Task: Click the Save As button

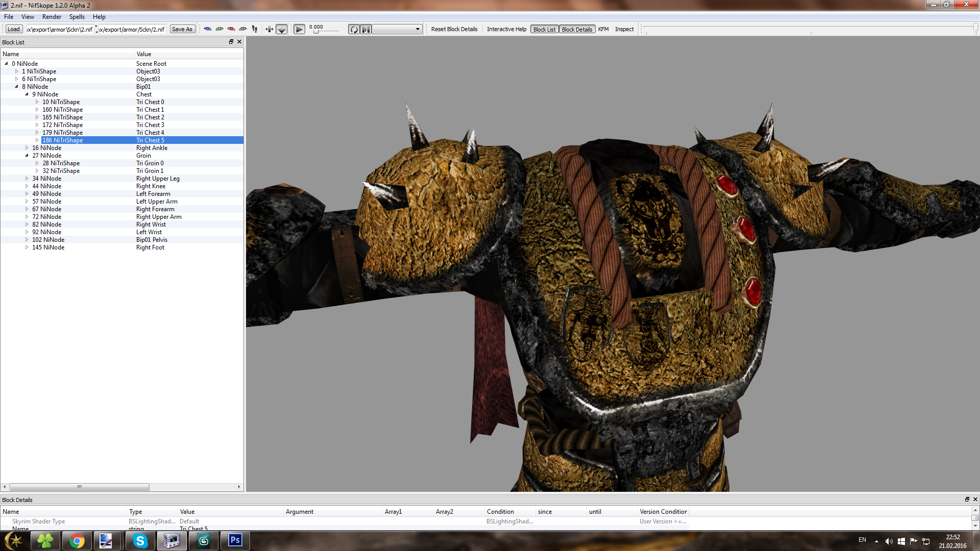Action: 182,29
